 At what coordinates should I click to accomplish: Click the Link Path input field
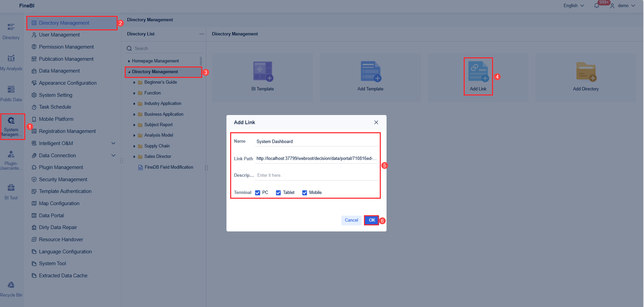(x=317, y=159)
